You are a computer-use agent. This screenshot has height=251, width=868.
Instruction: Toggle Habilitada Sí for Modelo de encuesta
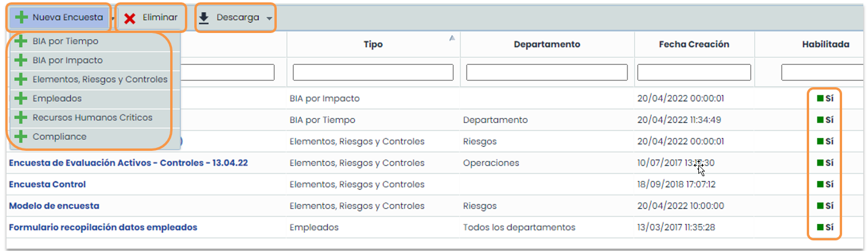click(825, 206)
